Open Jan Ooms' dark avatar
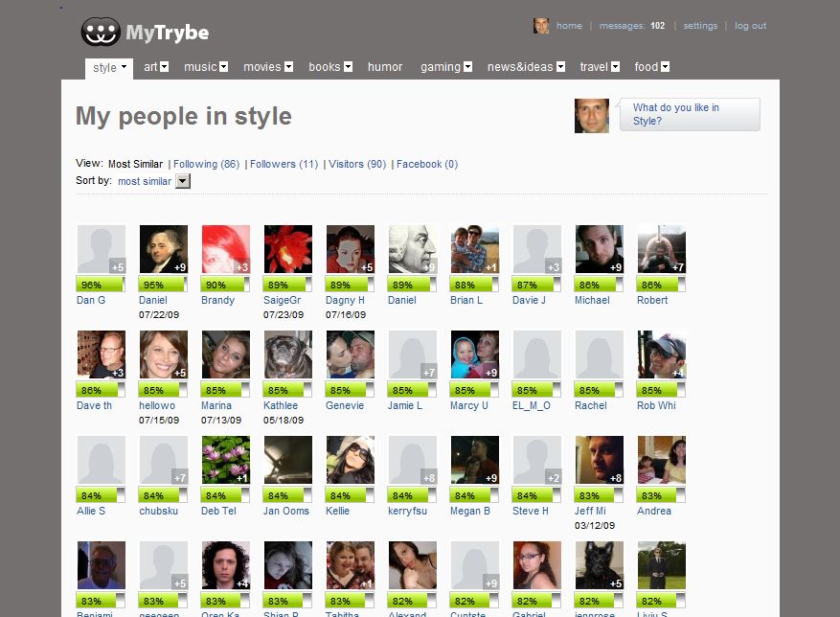Viewport: 840px width, 617px height. [x=287, y=460]
